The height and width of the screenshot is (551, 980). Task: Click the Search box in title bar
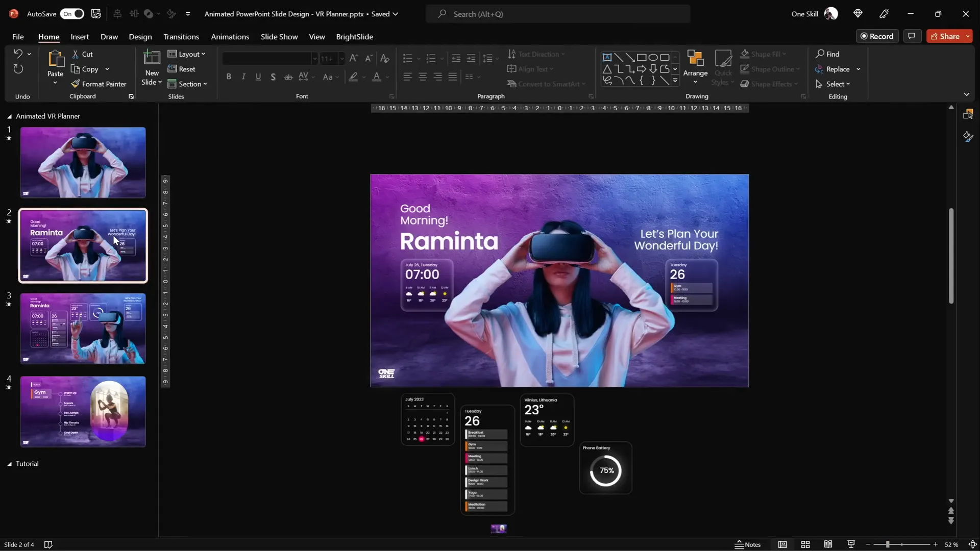pos(558,14)
